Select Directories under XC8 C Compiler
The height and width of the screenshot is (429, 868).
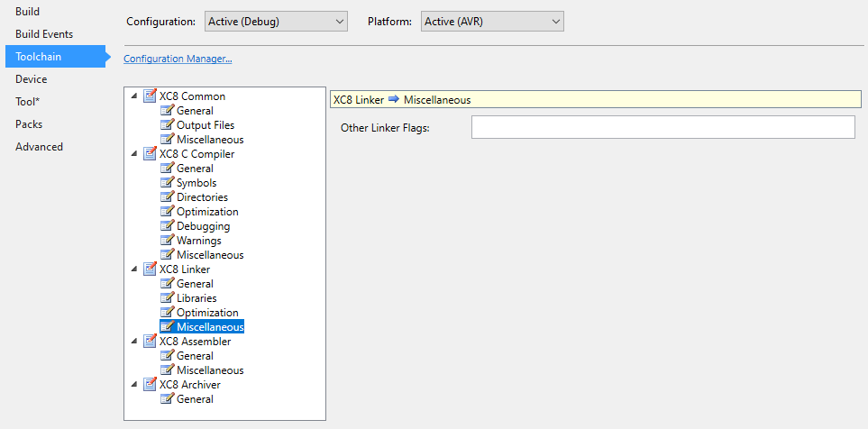point(202,197)
